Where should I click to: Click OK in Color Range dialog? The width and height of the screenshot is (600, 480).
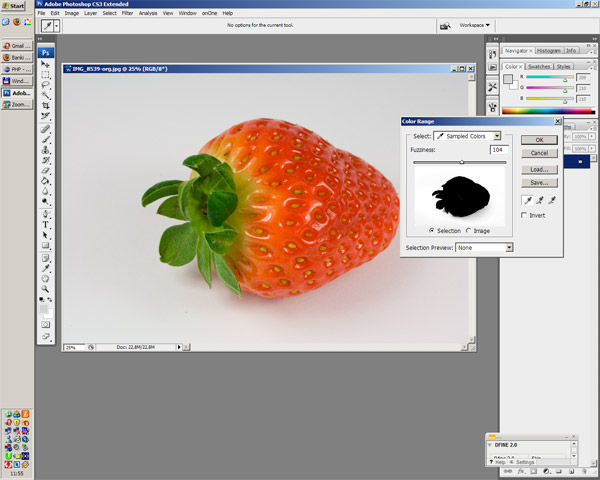[x=539, y=140]
